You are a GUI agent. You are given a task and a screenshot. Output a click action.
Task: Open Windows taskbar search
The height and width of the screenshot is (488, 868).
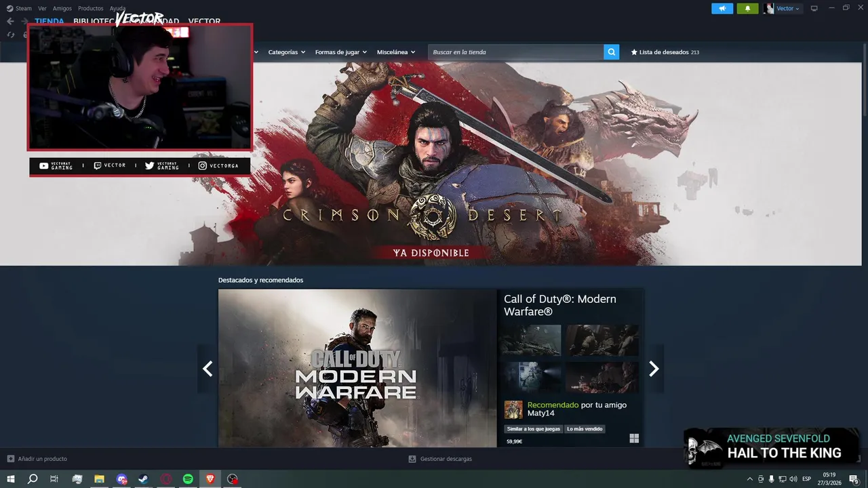pos(33,479)
